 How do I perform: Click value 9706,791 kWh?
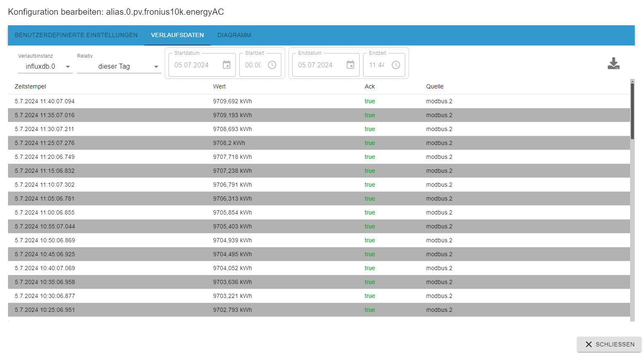tap(232, 185)
